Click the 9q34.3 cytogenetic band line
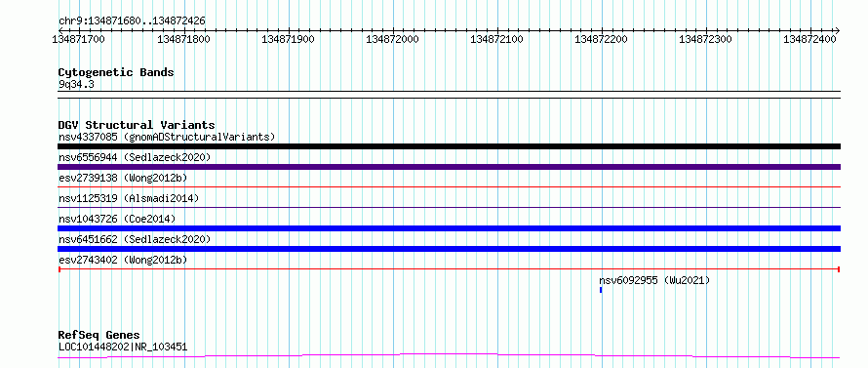Viewport: 868px width, 368px height. (x=449, y=95)
